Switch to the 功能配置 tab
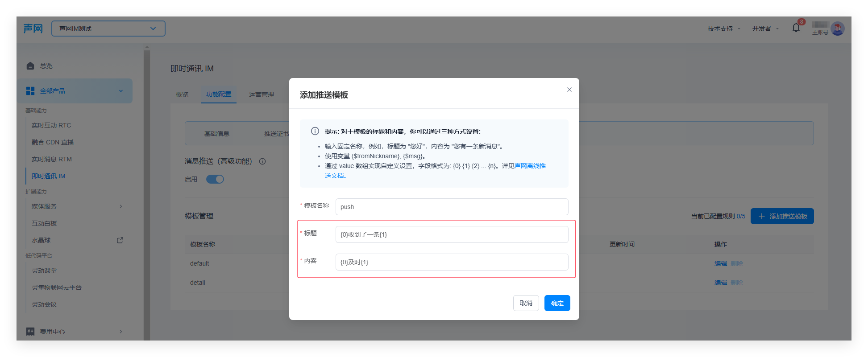Viewport: 868px width, 357px height. (x=219, y=94)
